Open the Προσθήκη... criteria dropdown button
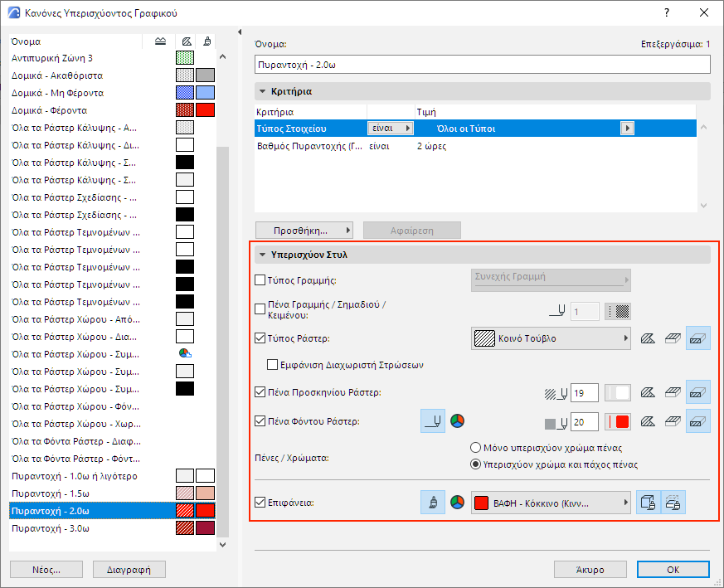The image size is (724, 588). click(304, 230)
